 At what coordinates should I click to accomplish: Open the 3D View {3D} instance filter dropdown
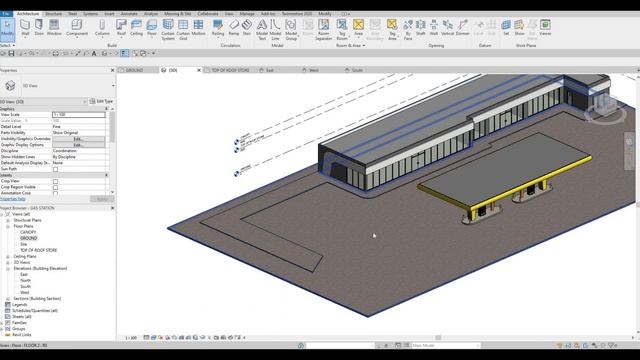click(84, 101)
